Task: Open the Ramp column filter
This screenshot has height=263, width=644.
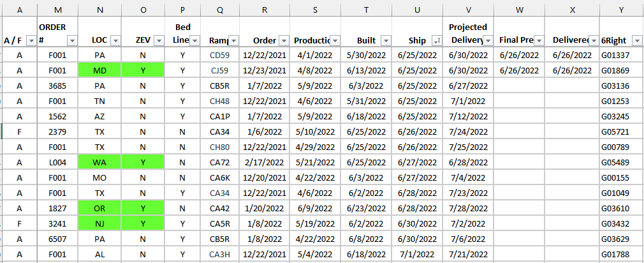Action: pyautogui.click(x=233, y=40)
